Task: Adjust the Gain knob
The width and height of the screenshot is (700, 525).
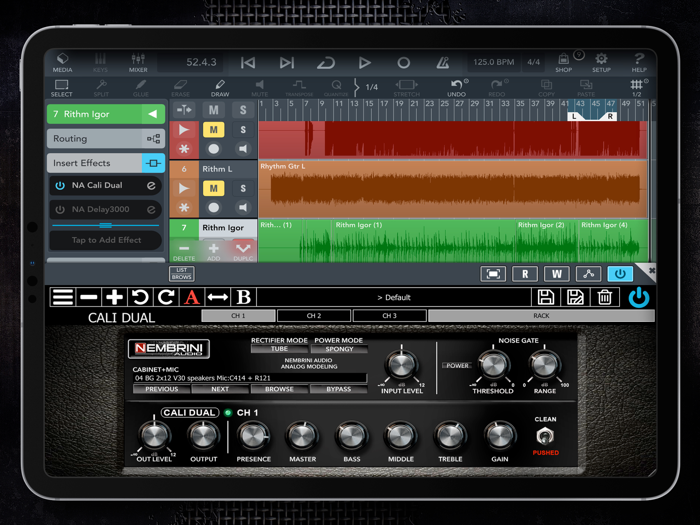Action: (x=500, y=436)
